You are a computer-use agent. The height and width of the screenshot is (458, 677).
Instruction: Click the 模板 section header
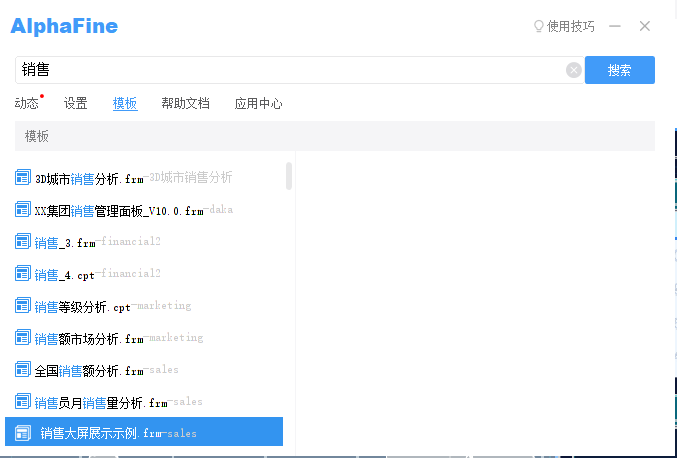coord(335,136)
